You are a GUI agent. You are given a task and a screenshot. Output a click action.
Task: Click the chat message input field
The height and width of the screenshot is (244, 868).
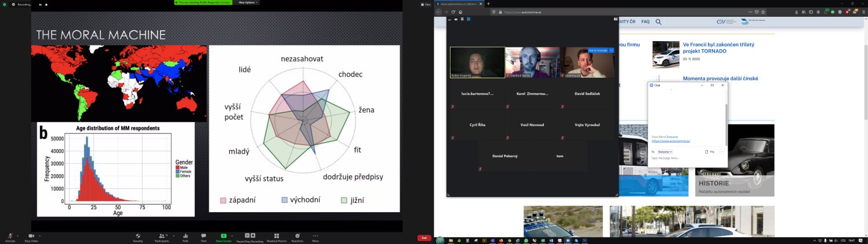tap(684, 158)
